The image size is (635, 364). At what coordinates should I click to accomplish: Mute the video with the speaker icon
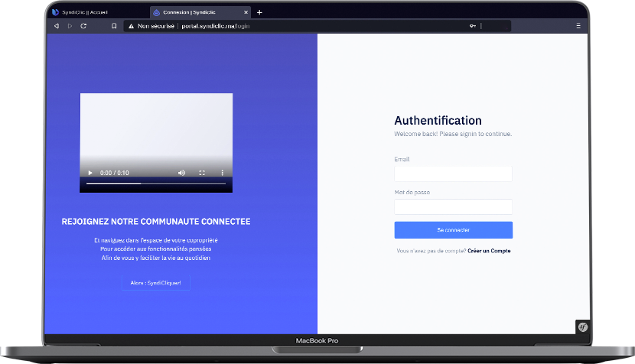pyautogui.click(x=181, y=173)
